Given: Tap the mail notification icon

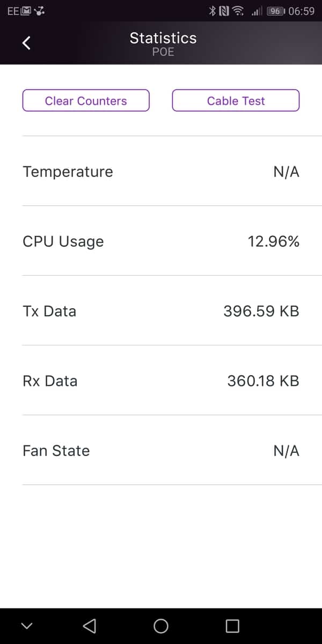Looking at the screenshot, I should [26, 11].
